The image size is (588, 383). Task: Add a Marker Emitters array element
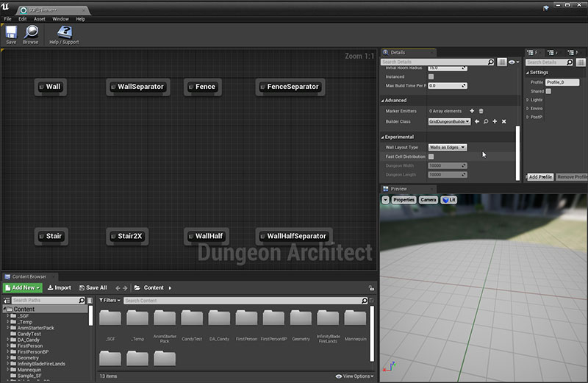point(472,111)
